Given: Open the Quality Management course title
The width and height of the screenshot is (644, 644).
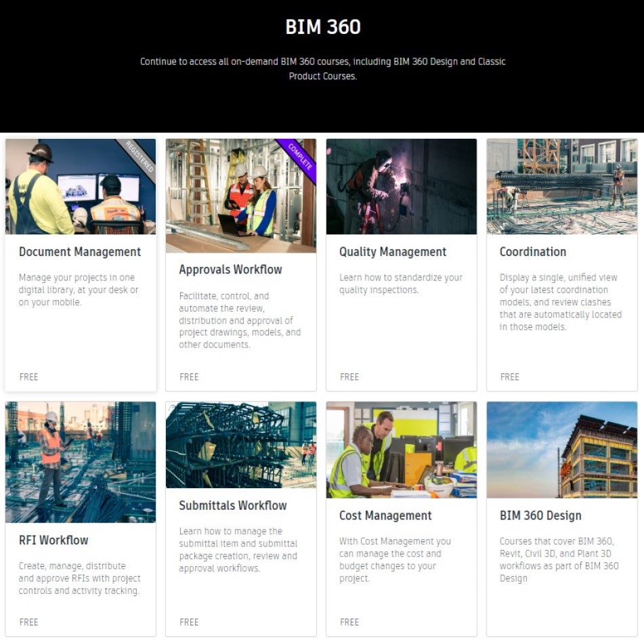Looking at the screenshot, I should 393,252.
